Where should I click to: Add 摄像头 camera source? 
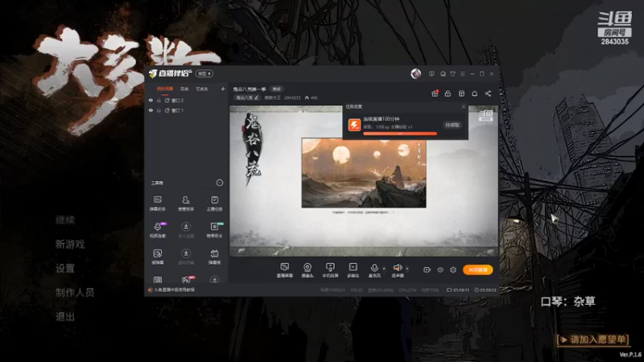point(308,270)
